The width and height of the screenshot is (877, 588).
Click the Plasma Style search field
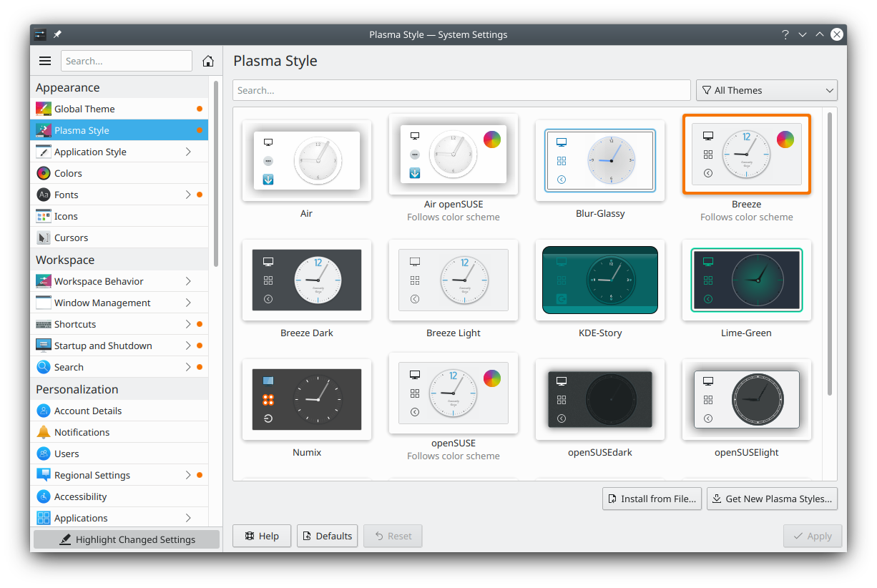point(461,90)
